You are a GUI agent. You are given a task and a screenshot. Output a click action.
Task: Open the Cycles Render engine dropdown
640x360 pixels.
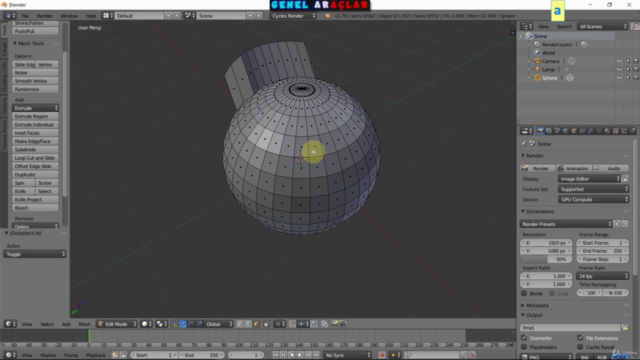tap(293, 16)
